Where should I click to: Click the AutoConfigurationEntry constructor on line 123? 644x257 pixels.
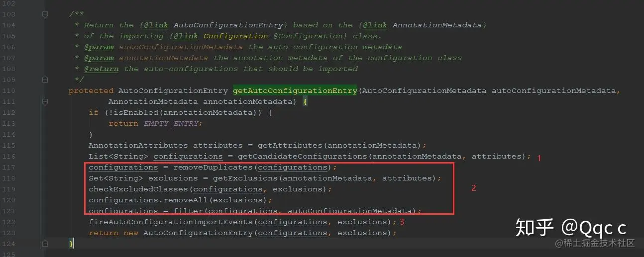198,233
